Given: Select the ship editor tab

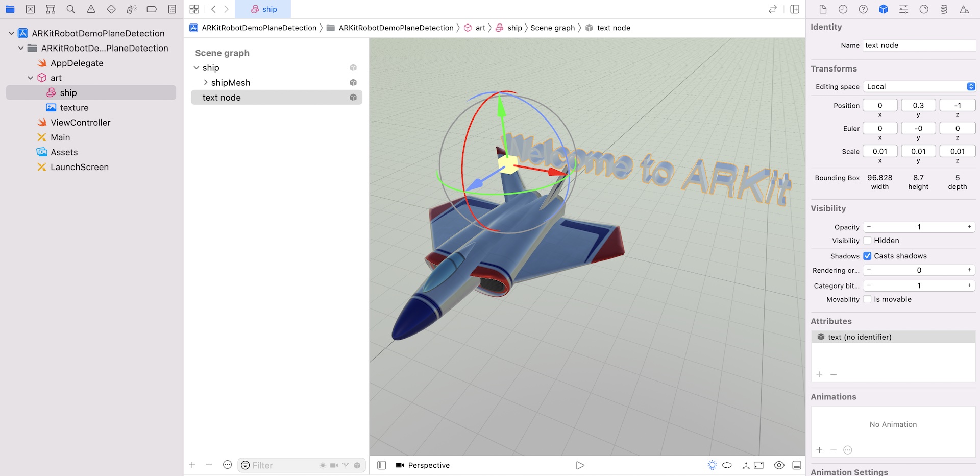Looking at the screenshot, I should (263, 9).
